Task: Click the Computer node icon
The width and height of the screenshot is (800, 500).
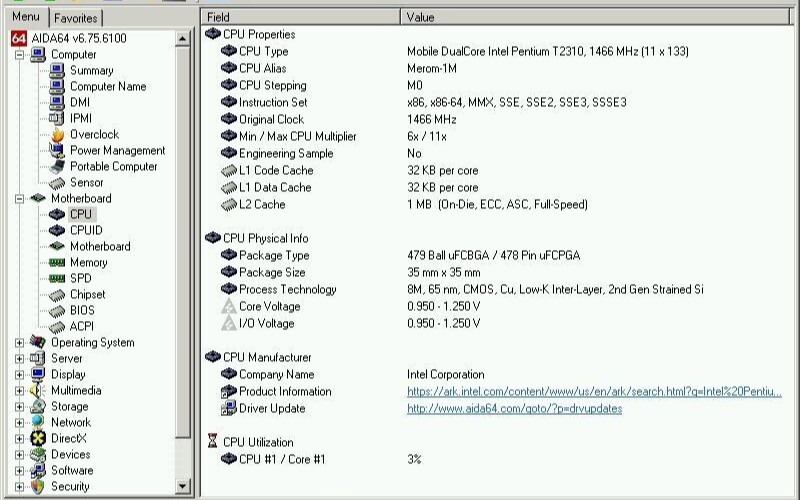Action: [x=38, y=54]
